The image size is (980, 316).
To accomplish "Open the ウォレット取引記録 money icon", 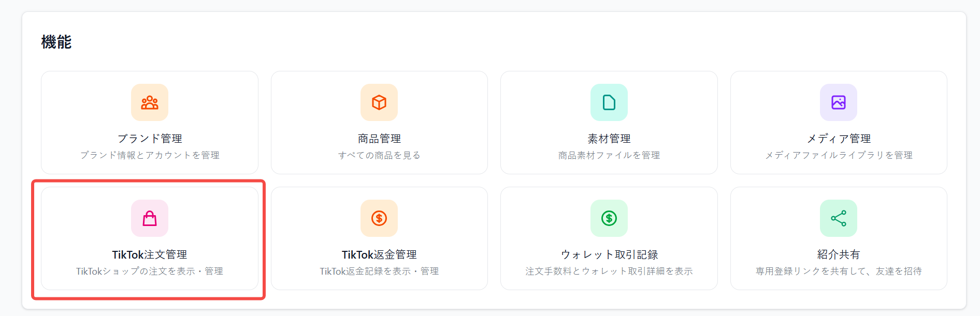I will (x=609, y=218).
